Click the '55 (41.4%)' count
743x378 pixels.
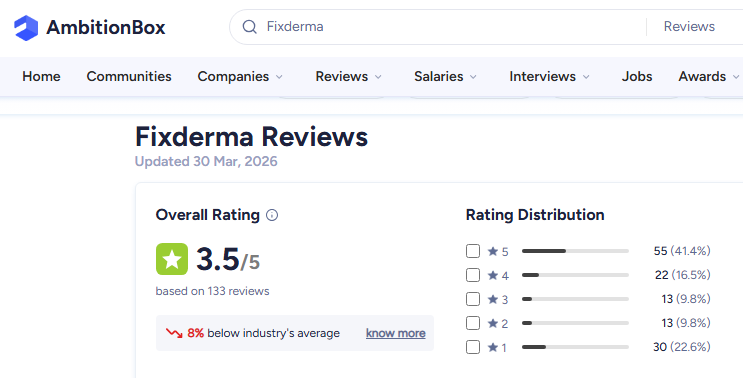click(x=682, y=251)
